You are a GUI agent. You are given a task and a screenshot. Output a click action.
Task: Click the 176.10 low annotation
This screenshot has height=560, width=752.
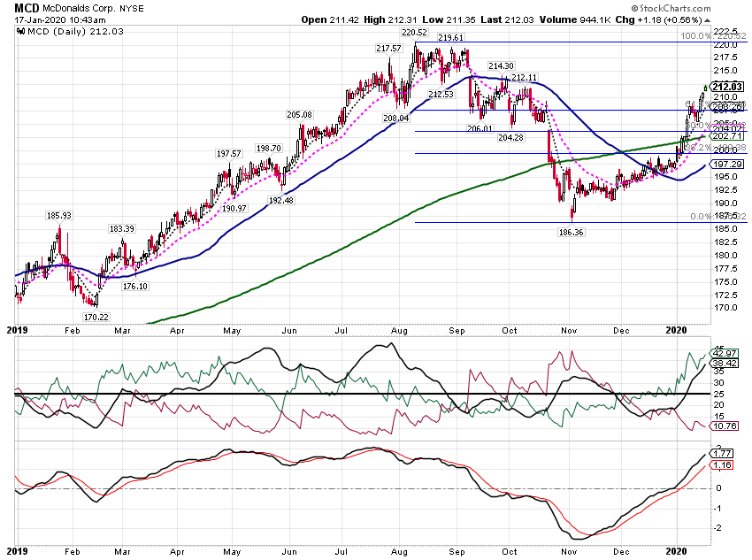tap(135, 287)
